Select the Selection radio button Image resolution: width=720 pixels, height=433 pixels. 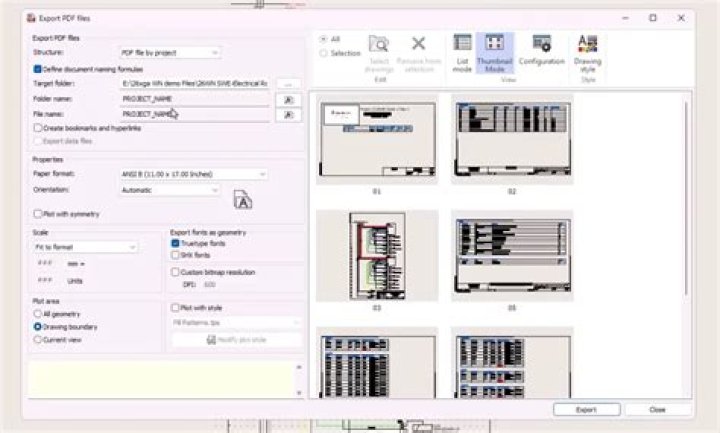323,53
